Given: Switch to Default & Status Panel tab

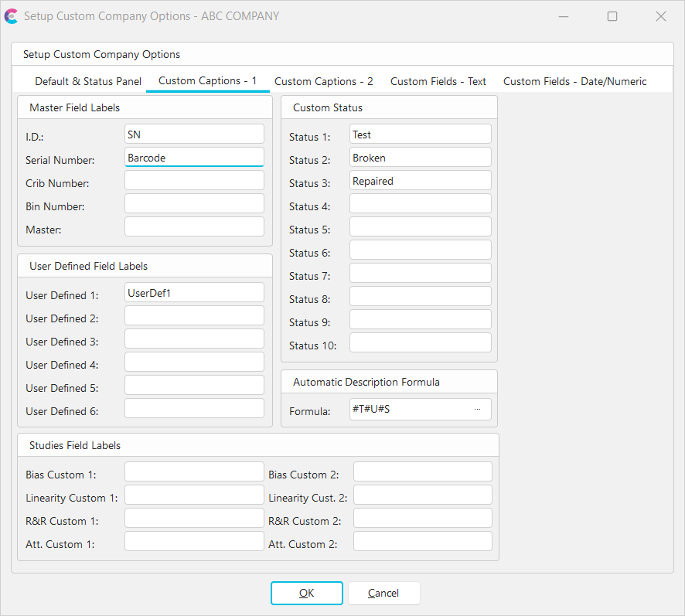Looking at the screenshot, I should (x=88, y=81).
